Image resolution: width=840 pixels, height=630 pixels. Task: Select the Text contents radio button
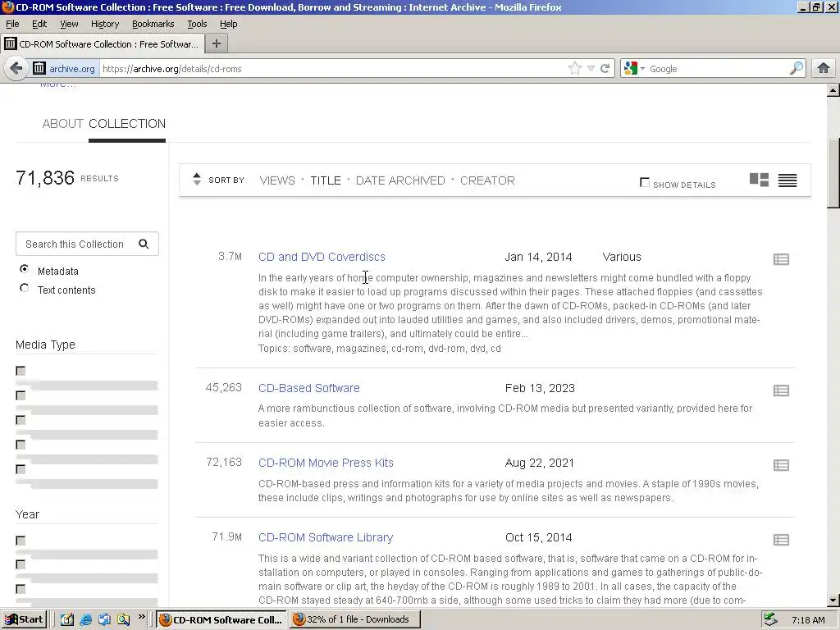tap(24, 288)
